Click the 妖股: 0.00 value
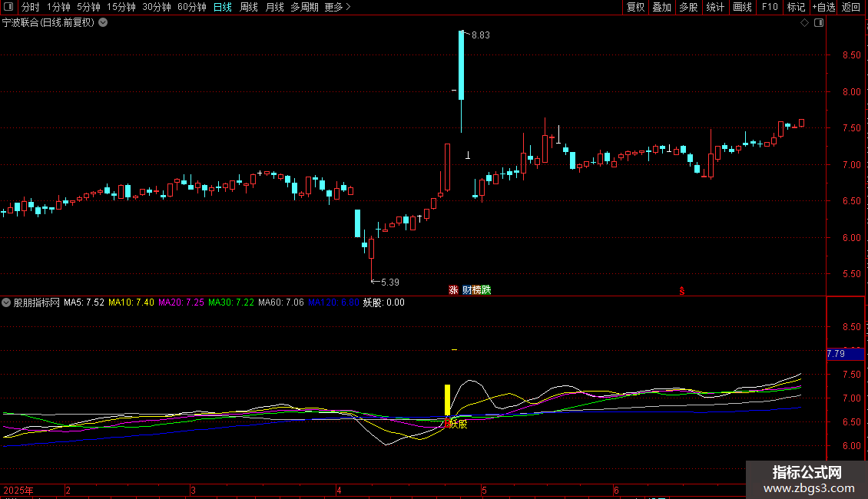 tap(383, 302)
